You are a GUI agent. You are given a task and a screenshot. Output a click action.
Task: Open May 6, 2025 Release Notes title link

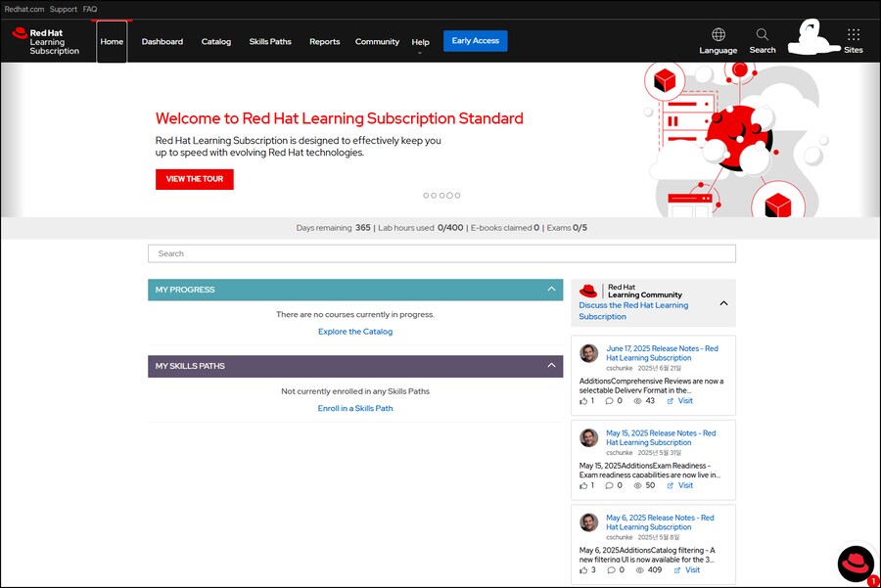660,522
